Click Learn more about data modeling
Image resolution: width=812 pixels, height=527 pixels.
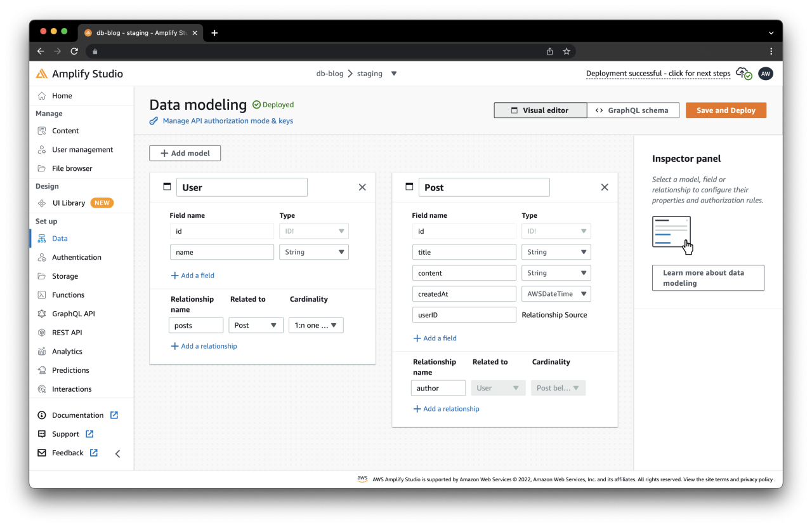click(708, 278)
